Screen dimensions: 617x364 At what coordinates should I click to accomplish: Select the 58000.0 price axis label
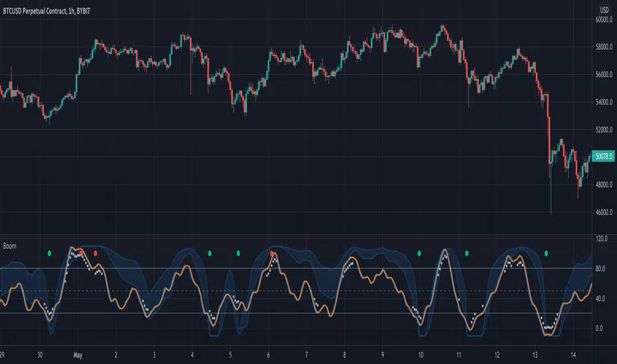pos(604,47)
